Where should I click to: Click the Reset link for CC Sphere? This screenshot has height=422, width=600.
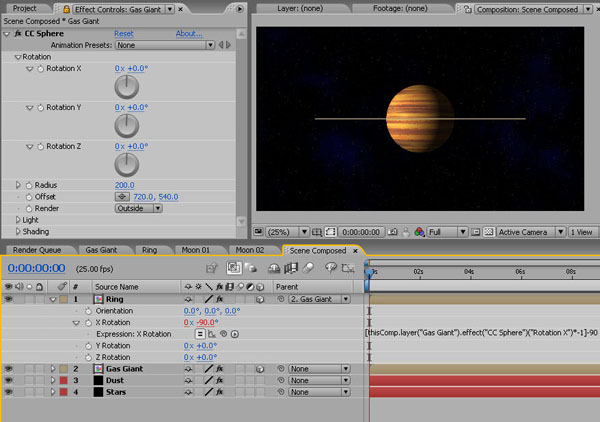(124, 33)
